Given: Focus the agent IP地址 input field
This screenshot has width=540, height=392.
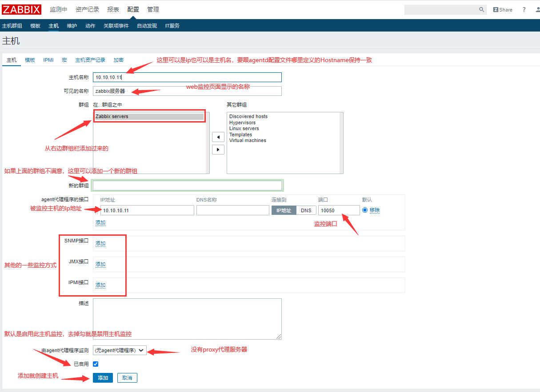Looking at the screenshot, I should click(147, 210).
